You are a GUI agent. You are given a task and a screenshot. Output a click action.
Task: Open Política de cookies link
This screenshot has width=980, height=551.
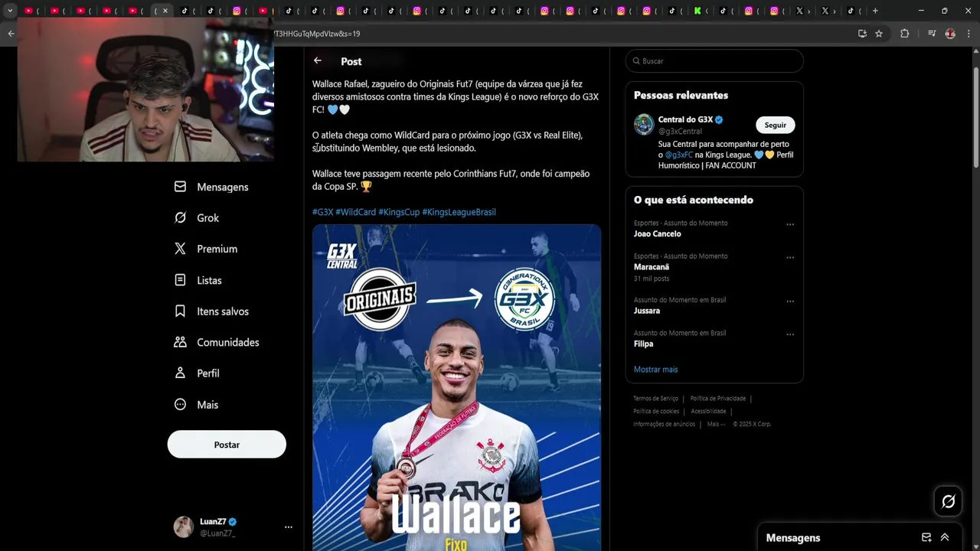tap(656, 411)
